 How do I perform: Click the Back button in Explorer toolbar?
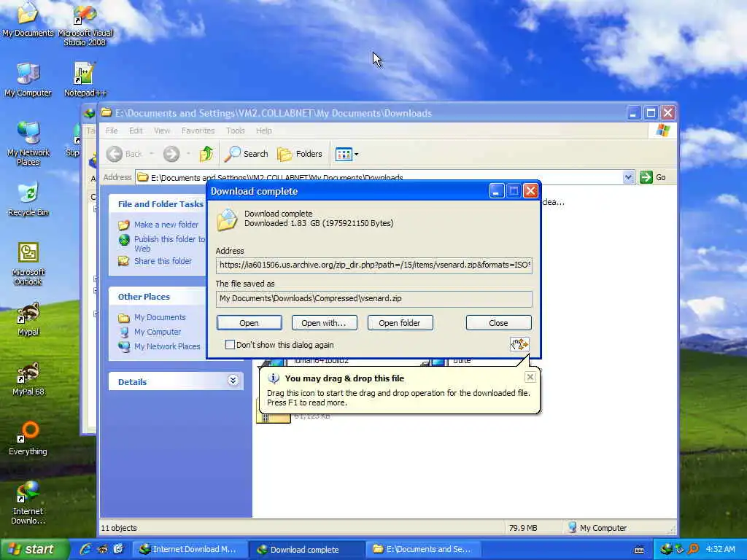pos(124,154)
